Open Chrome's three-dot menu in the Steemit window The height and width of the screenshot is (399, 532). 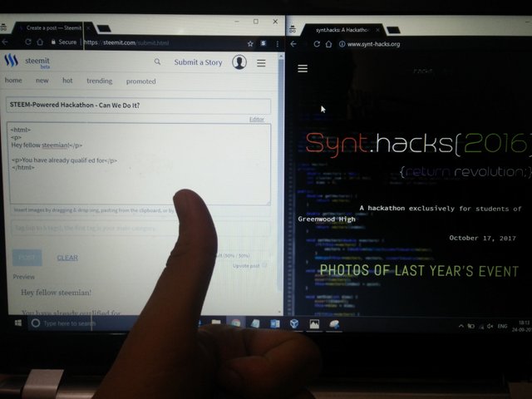pyautogui.click(x=277, y=44)
